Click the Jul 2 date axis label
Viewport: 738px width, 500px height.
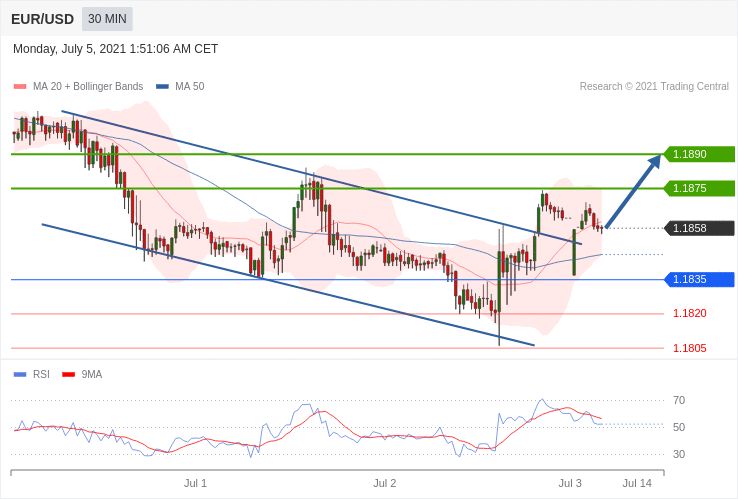[x=385, y=484]
